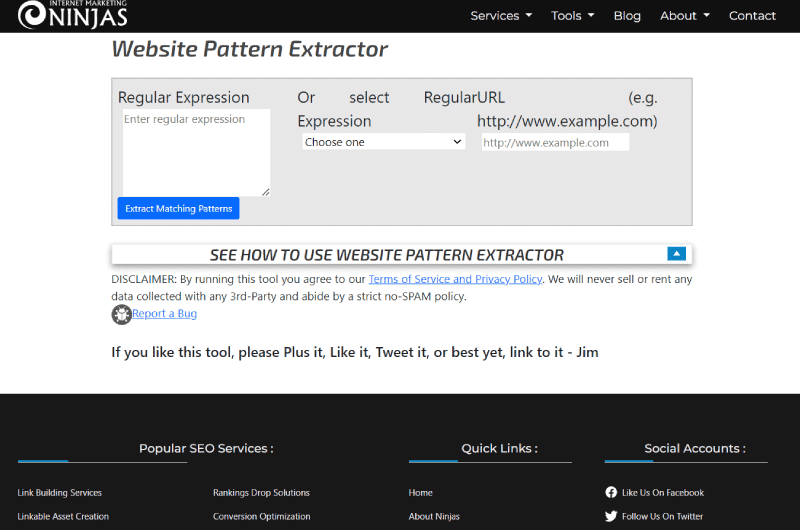Go to the Blog page
This screenshot has width=800, height=530.
click(627, 16)
